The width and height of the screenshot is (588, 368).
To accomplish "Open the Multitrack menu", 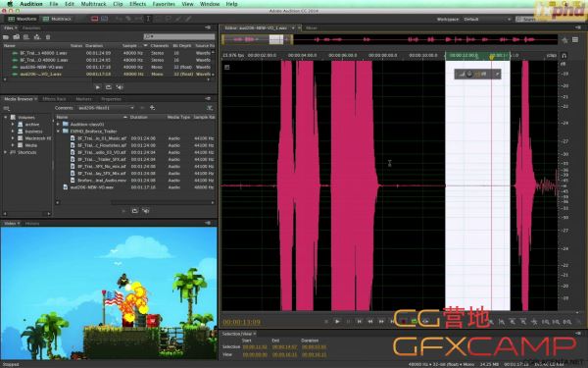I will [x=93, y=4].
